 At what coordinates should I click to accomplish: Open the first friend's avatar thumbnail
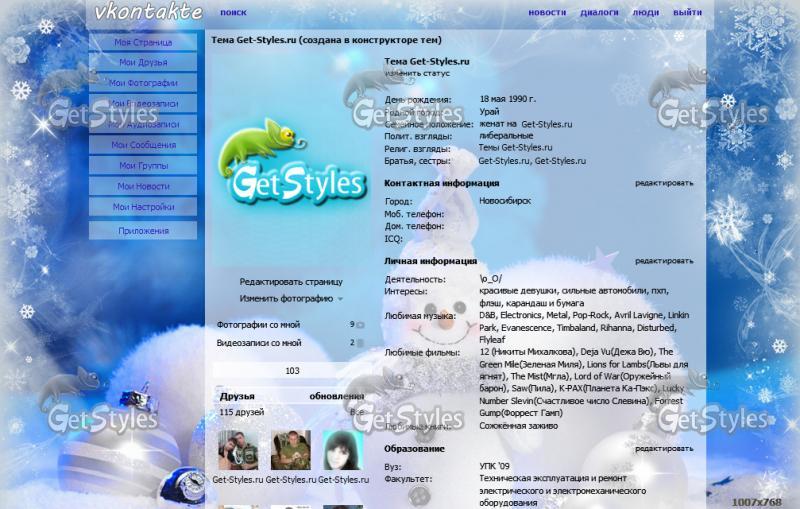click(238, 450)
